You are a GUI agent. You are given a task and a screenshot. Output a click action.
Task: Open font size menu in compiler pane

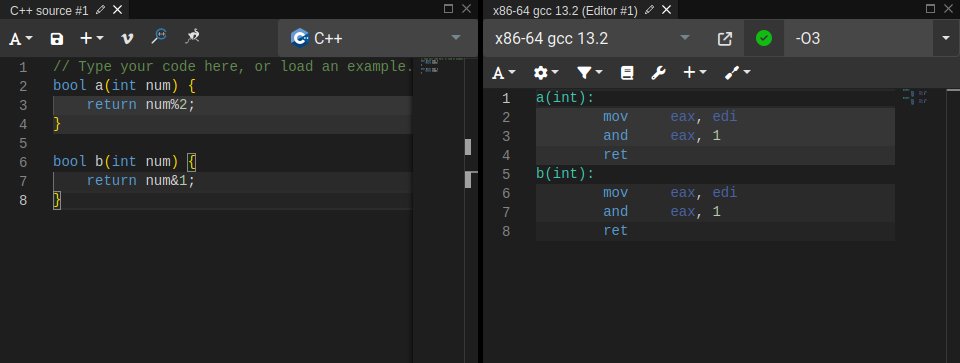pos(504,73)
